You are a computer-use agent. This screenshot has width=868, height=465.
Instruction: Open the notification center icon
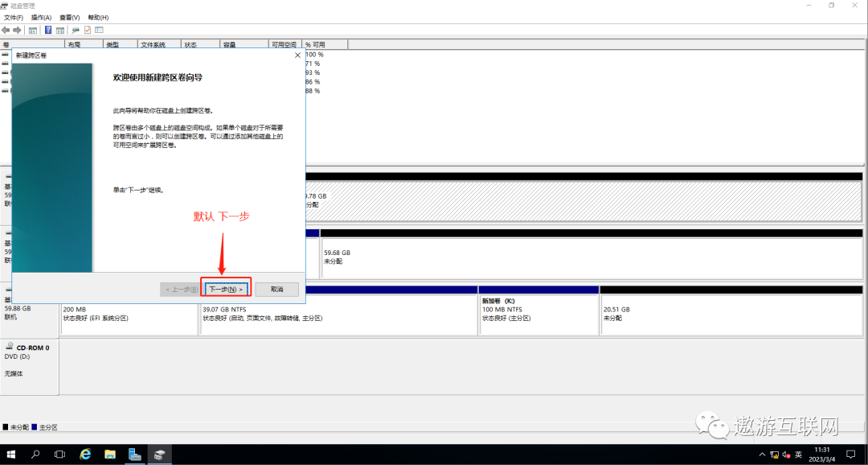coord(851,455)
